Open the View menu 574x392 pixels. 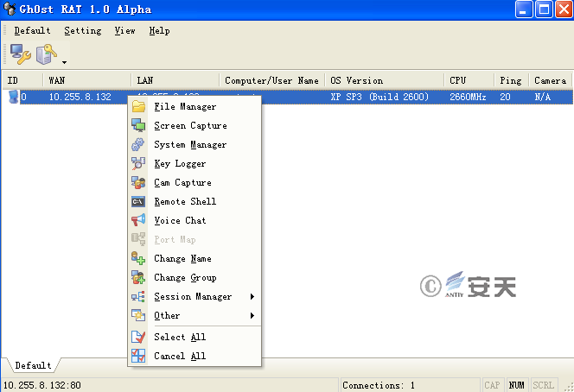[124, 31]
